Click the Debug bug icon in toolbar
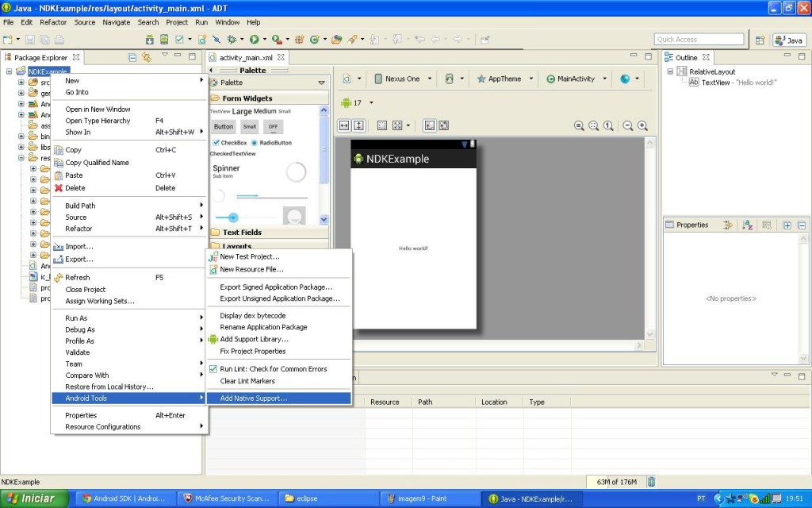 232,40
